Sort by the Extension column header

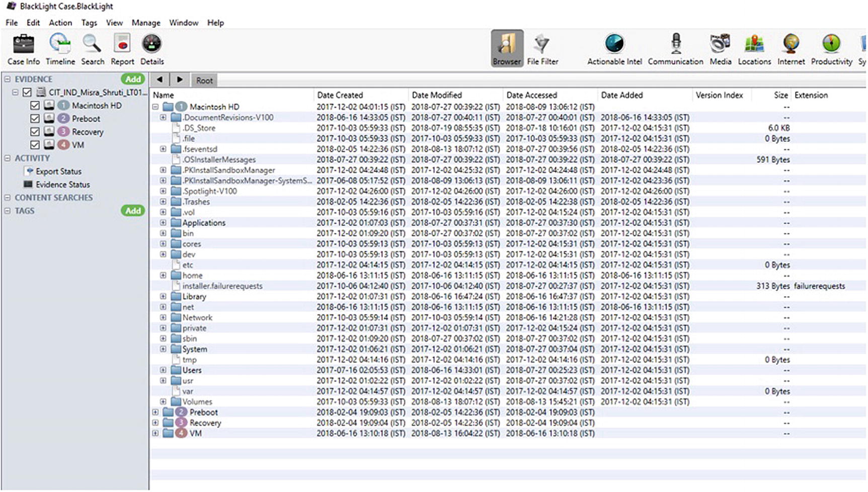pyautogui.click(x=828, y=95)
